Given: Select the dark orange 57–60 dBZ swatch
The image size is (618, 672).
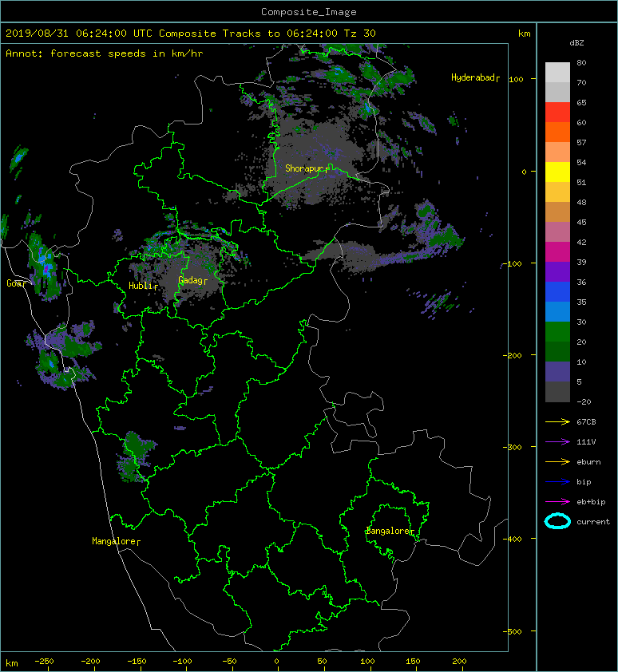Looking at the screenshot, I should 557,132.
